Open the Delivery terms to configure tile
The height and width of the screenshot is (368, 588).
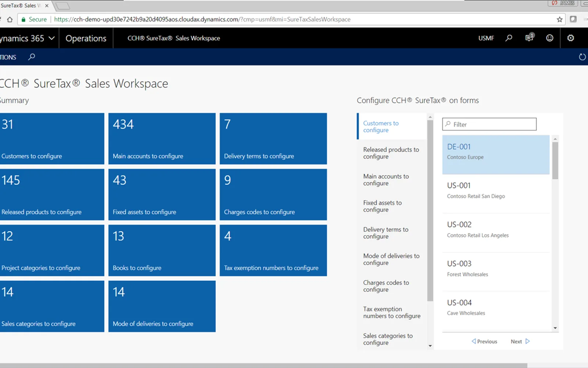(273, 139)
